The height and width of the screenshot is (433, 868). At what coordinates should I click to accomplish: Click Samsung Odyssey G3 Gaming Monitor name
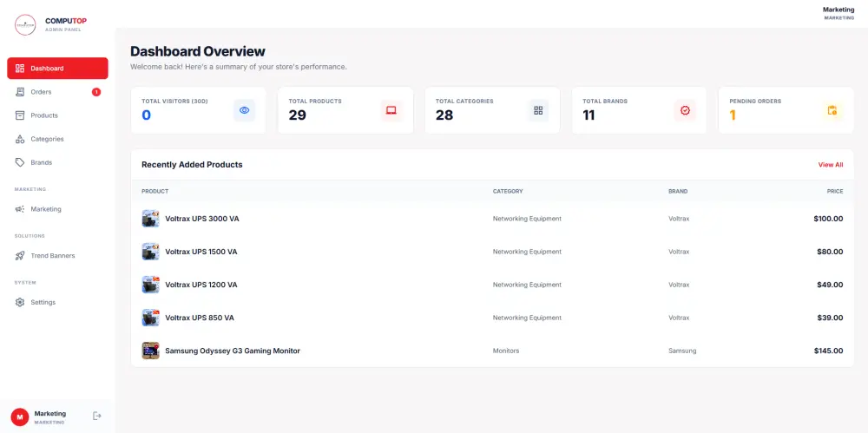click(233, 351)
